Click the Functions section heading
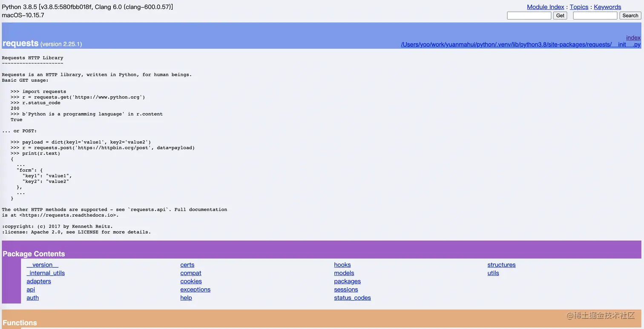644x329 pixels. pyautogui.click(x=20, y=323)
